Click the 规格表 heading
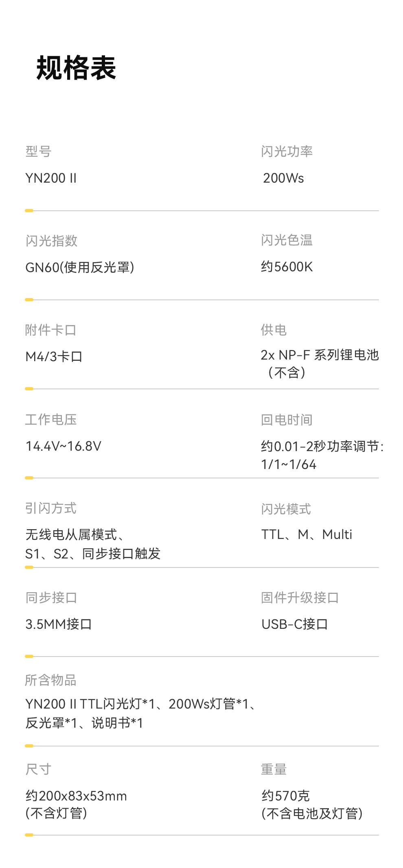The image size is (403, 868). [76, 68]
